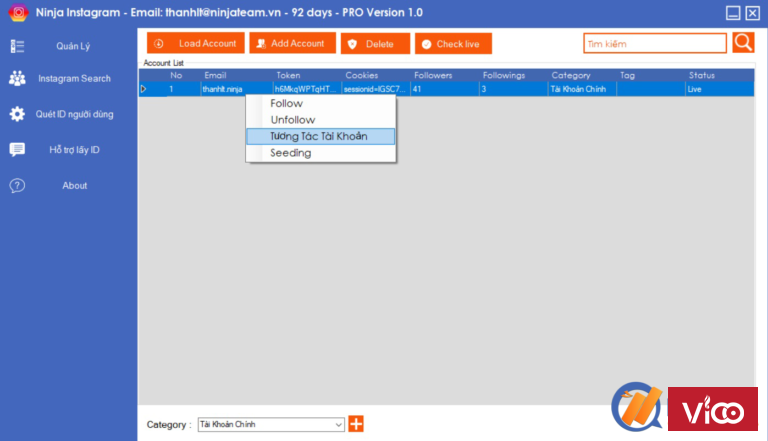768x441 pixels.
Task: Click the Ninja Instagram logo icon
Action: pyautogui.click(x=18, y=12)
